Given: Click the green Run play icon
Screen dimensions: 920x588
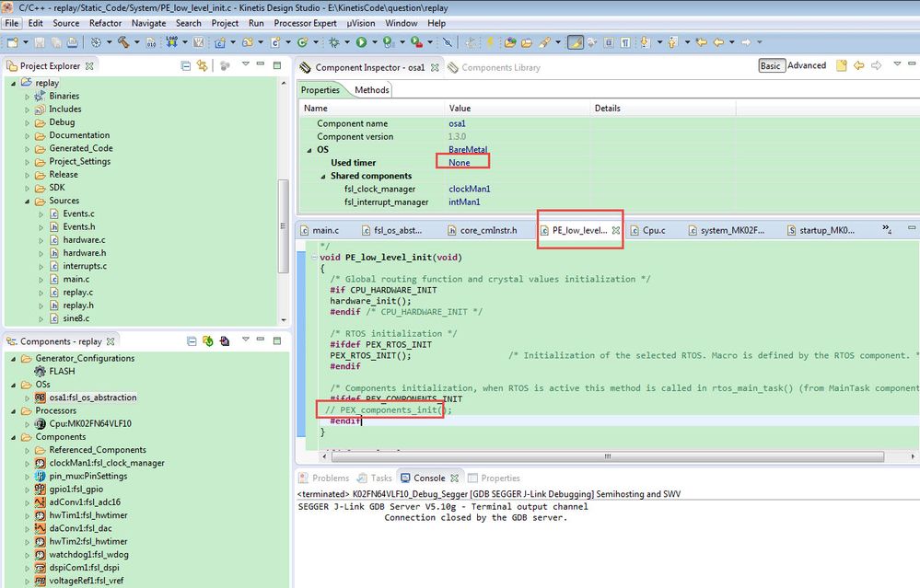Looking at the screenshot, I should coord(361,42).
